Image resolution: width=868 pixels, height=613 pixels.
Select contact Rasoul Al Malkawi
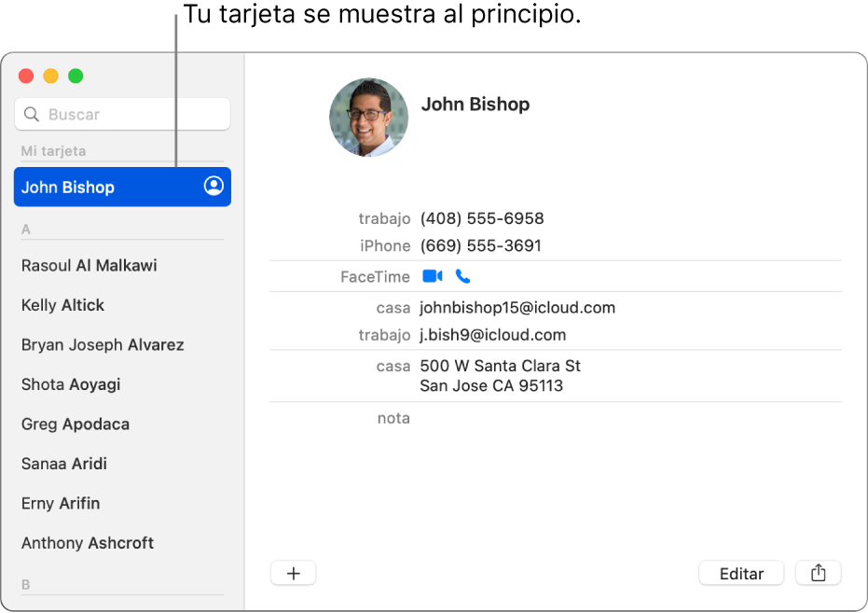click(x=89, y=265)
